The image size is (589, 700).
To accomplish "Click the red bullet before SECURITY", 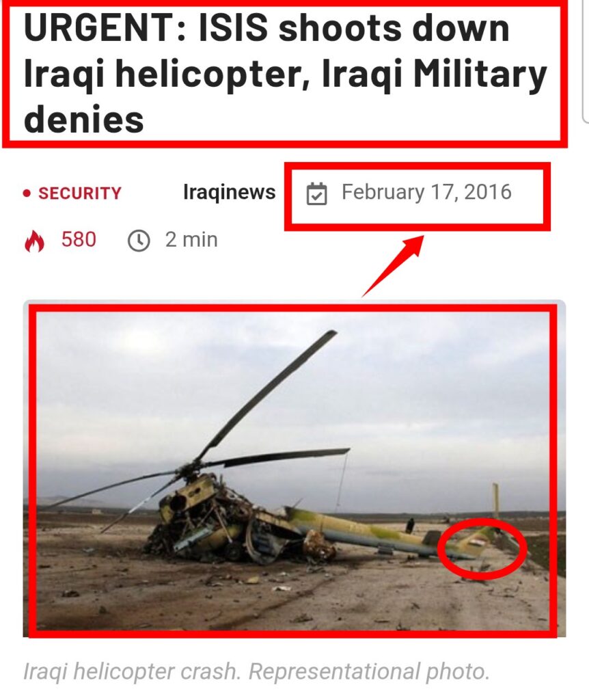I will pyautogui.click(x=27, y=193).
